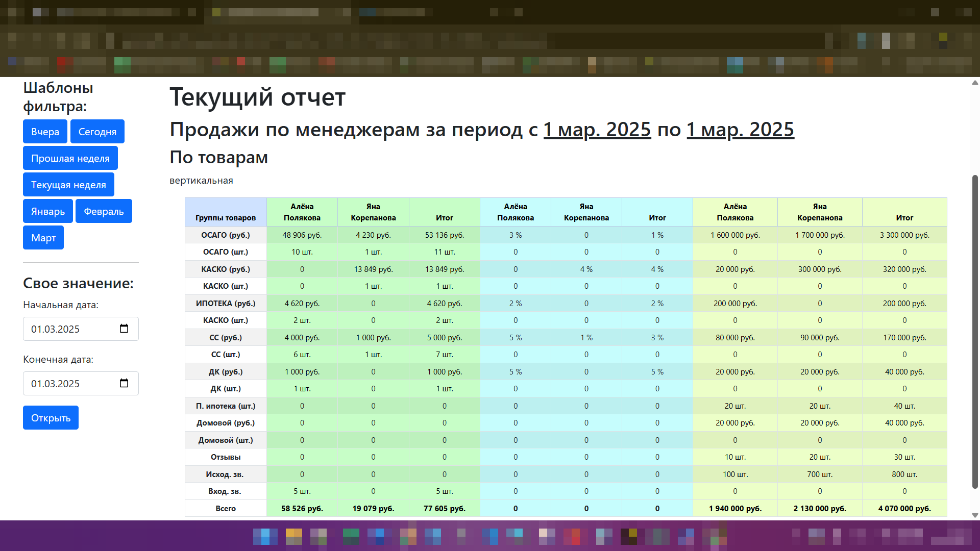Click the total 2 130 000 руб.
The width and height of the screenshot is (980, 551).
pos(820,509)
